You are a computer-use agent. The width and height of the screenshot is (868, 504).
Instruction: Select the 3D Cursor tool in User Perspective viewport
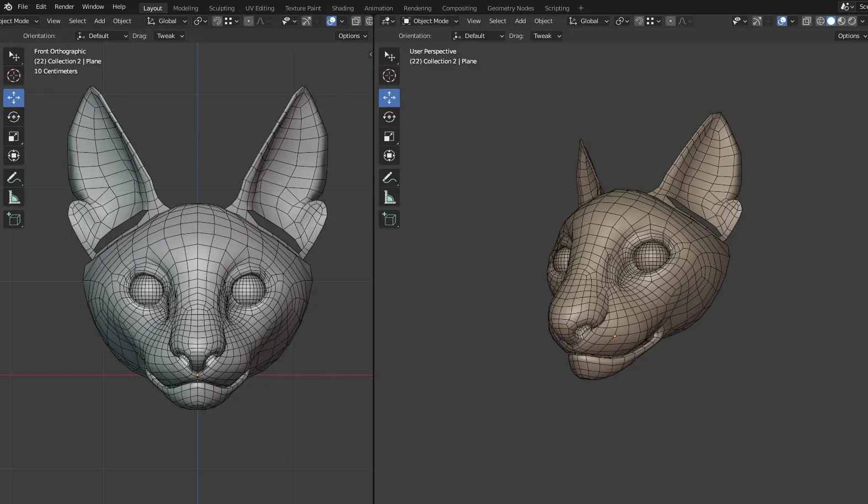389,76
